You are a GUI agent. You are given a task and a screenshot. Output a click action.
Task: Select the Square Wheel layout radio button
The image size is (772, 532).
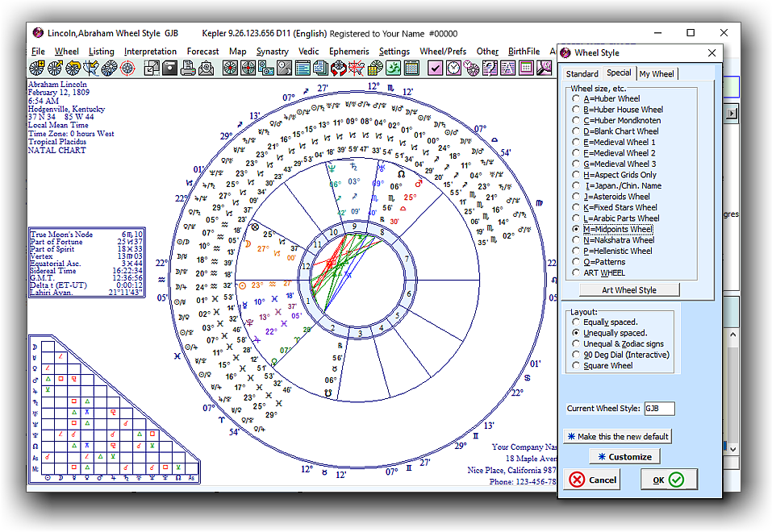pyautogui.click(x=576, y=365)
